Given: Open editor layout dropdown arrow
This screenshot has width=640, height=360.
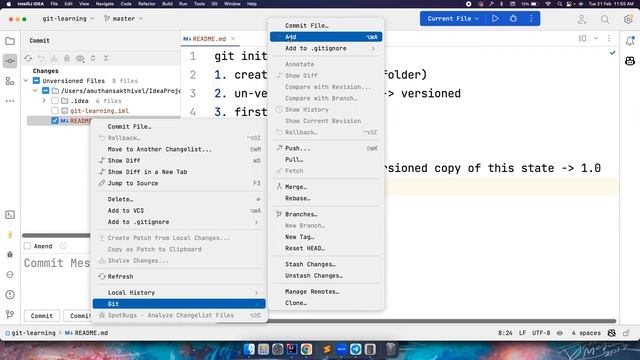Looking at the screenshot, I should coord(596,38).
